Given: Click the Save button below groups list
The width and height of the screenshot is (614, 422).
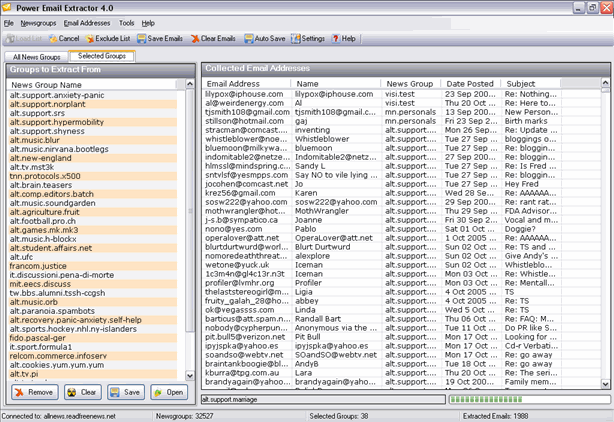Looking at the screenshot, I should (x=126, y=392).
